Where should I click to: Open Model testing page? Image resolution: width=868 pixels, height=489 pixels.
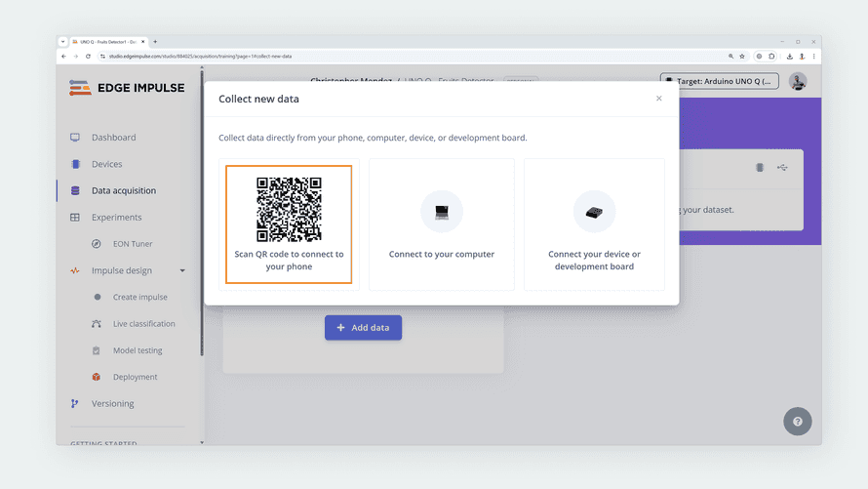pos(138,350)
